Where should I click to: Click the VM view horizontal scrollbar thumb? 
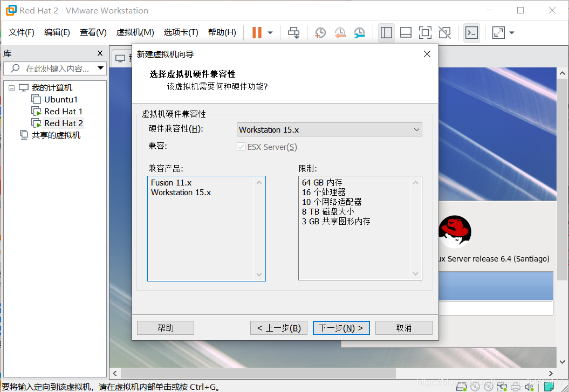[x=258, y=373]
